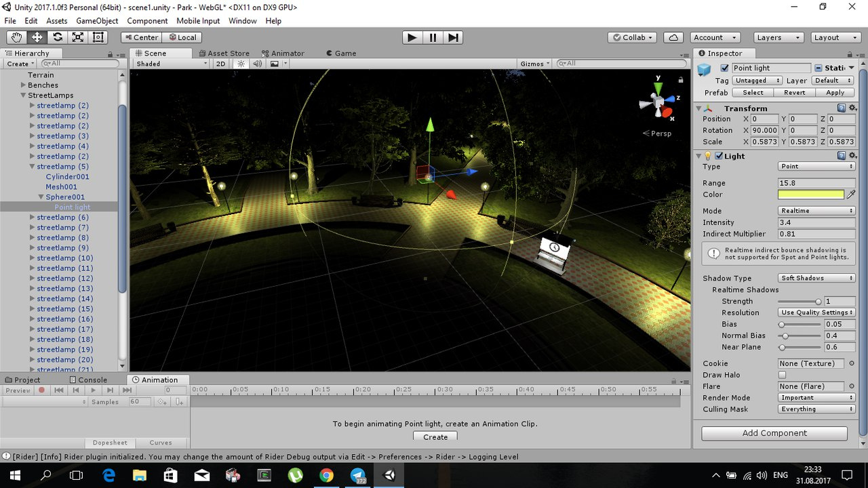The width and height of the screenshot is (868, 488).
Task: Open the Collab button
Action: [633, 37]
